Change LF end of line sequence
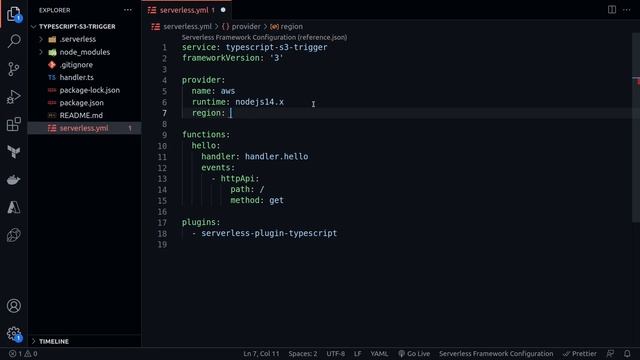 (358, 353)
